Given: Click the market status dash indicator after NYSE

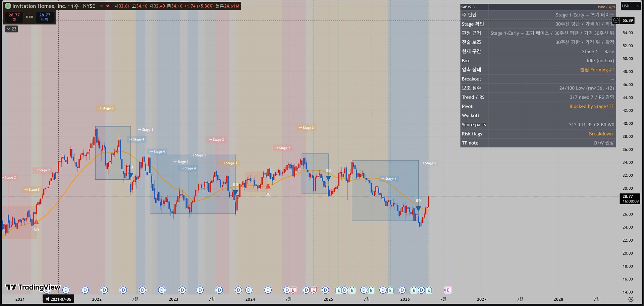Looking at the screenshot, I should (102, 6).
